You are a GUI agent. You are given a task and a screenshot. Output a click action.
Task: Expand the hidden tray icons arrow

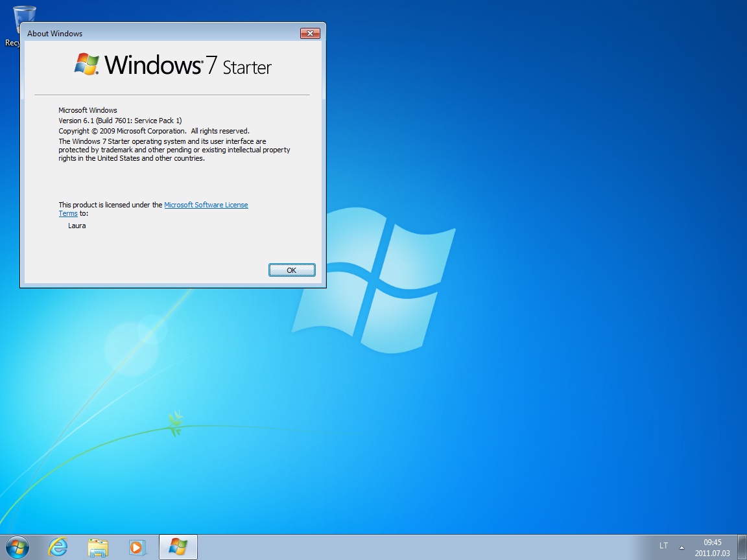(x=681, y=546)
